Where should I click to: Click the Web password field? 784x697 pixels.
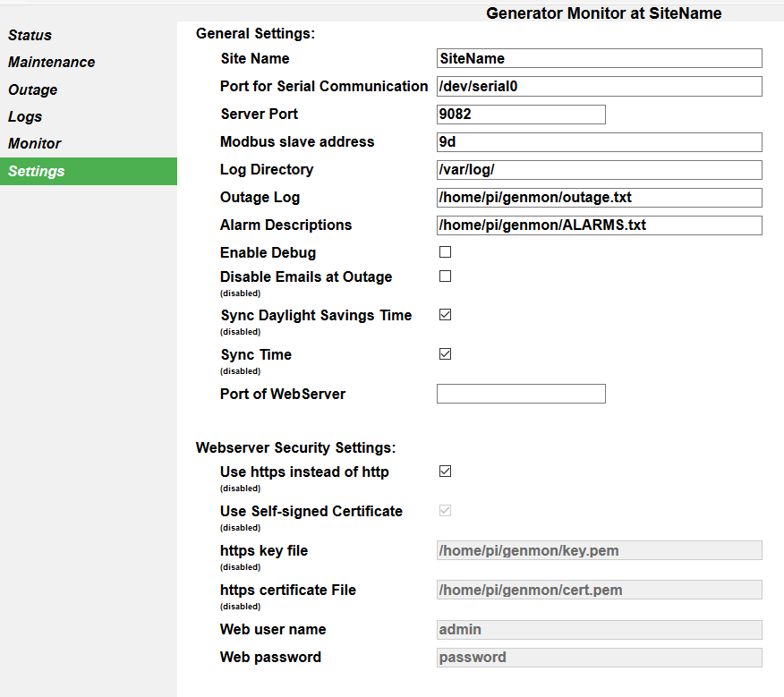click(600, 658)
